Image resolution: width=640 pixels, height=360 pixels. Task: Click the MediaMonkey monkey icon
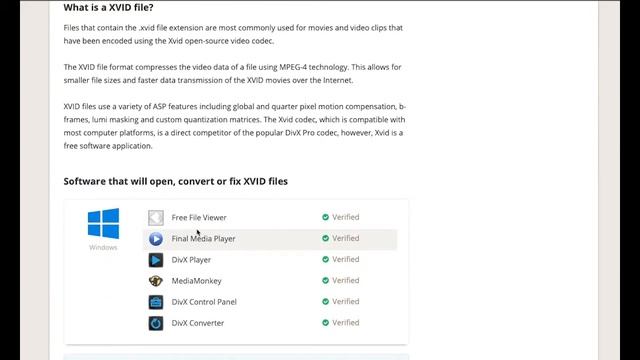point(156,281)
